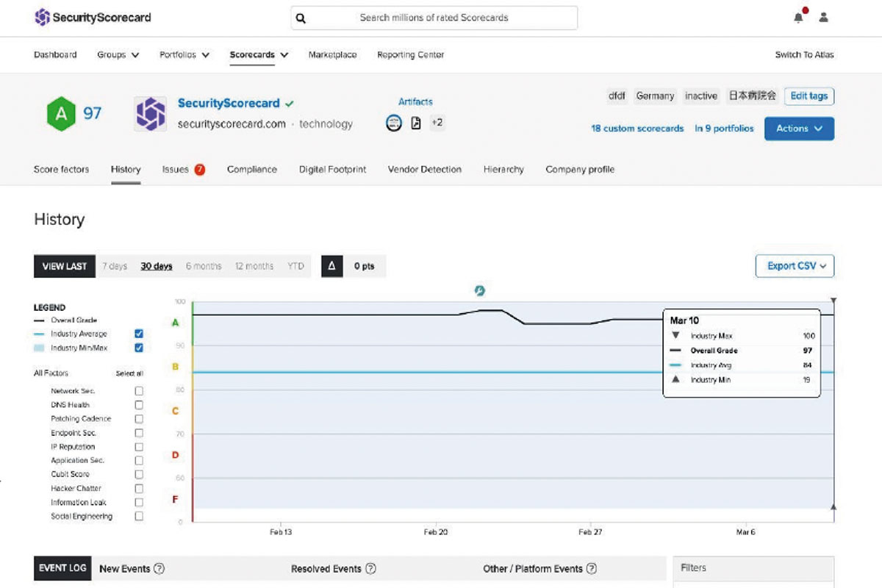Screen dimensions: 882x588
Task: Click the purple company logo thumbnail
Action: coord(151,113)
